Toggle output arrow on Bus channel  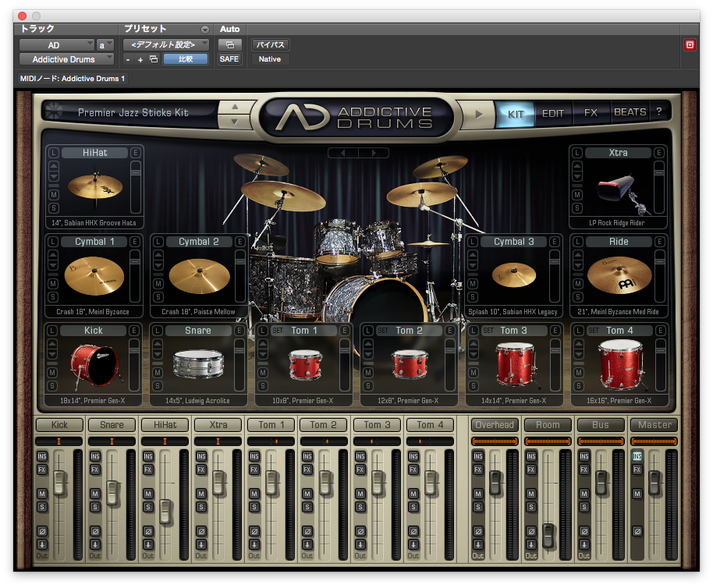click(584, 544)
